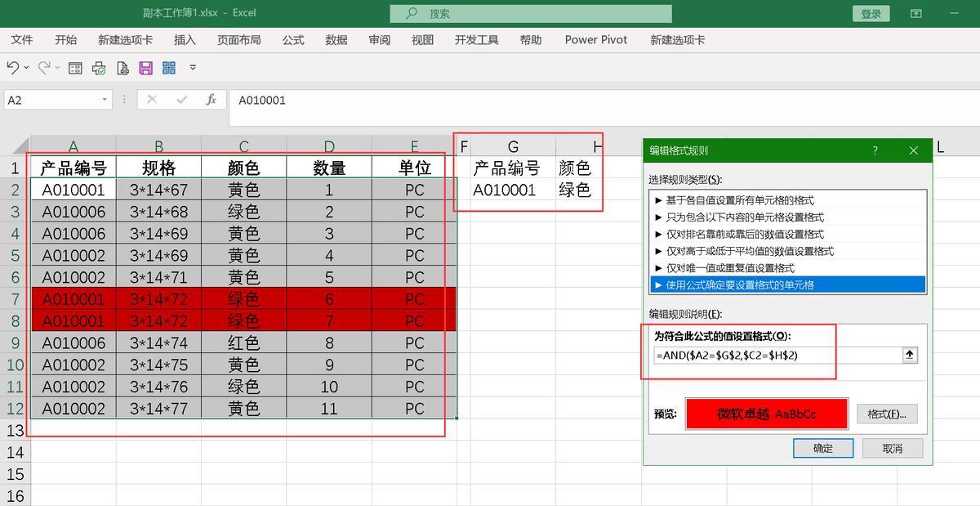The height and width of the screenshot is (506, 980).
Task: Click the formula input containing =AND($A2=$G$2
Action: pyautogui.click(x=777, y=355)
